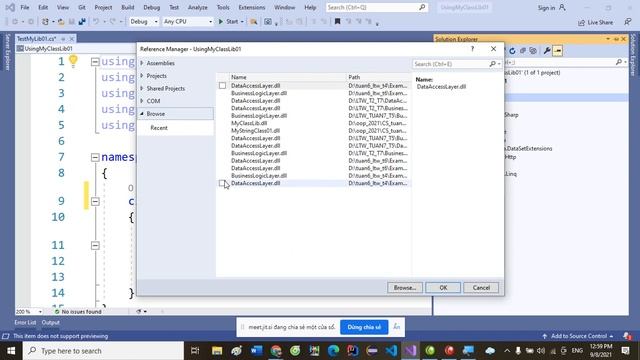Expand the Assemblies category
This screenshot has height=360, width=640.
click(x=142, y=63)
